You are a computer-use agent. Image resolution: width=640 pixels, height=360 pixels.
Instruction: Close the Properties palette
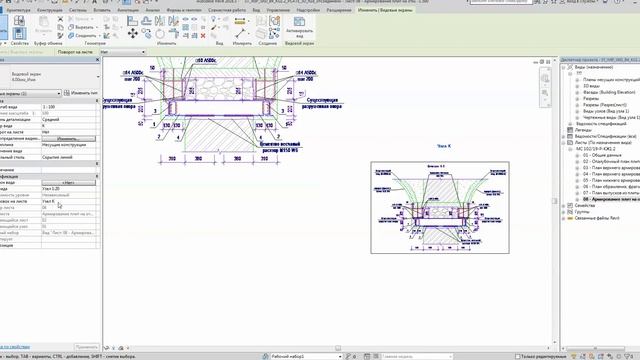tap(97, 60)
